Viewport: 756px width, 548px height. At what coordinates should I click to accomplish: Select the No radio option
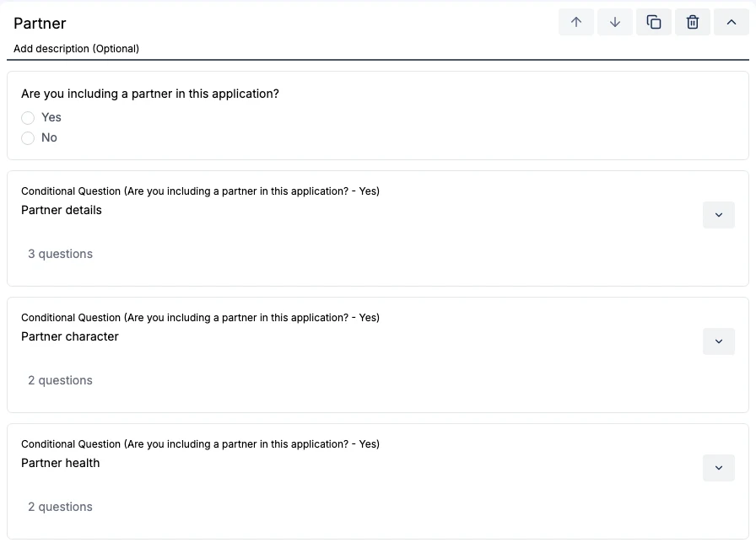point(28,138)
